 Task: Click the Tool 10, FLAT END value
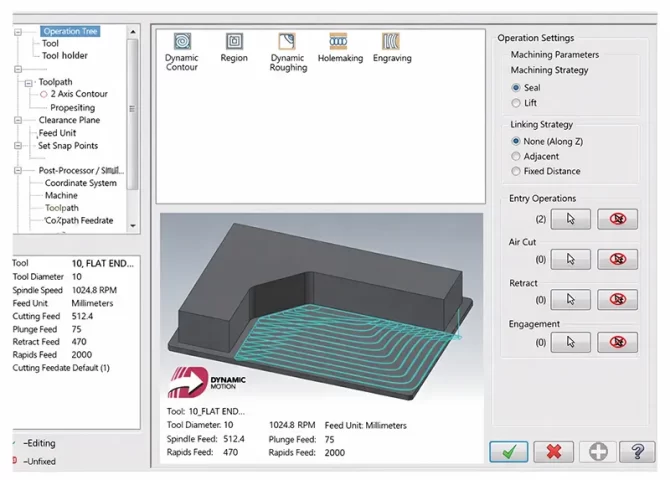tap(103, 264)
